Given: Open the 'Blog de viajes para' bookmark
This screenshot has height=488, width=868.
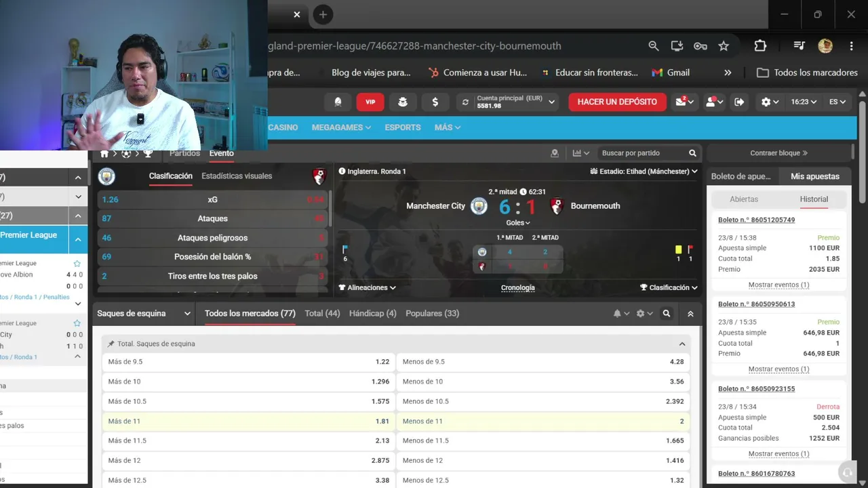Looking at the screenshot, I should pyautogui.click(x=371, y=73).
